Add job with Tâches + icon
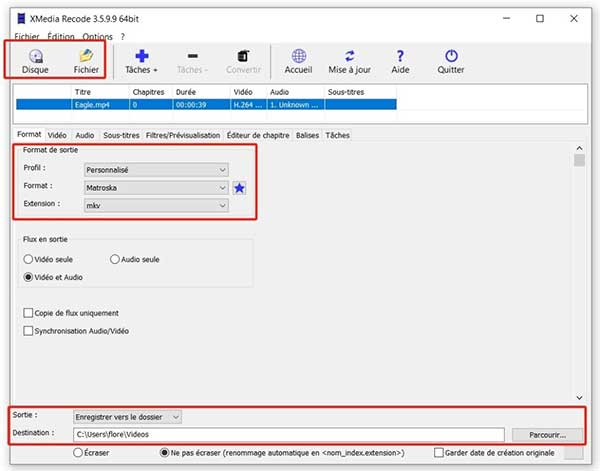Screen dimensions: 600x471 (x=141, y=59)
